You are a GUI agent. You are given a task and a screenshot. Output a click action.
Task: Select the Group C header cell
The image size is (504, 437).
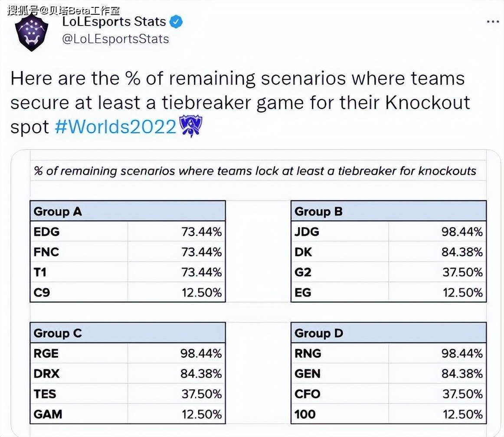click(128, 333)
